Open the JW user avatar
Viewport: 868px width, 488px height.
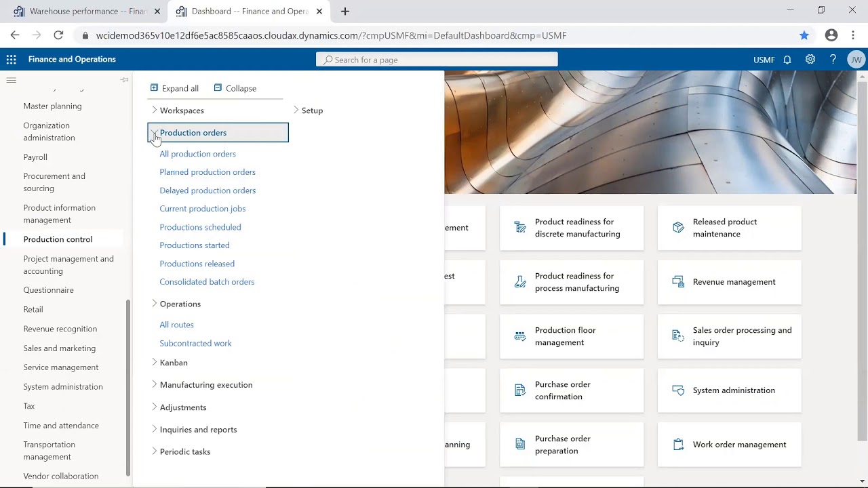pos(856,60)
